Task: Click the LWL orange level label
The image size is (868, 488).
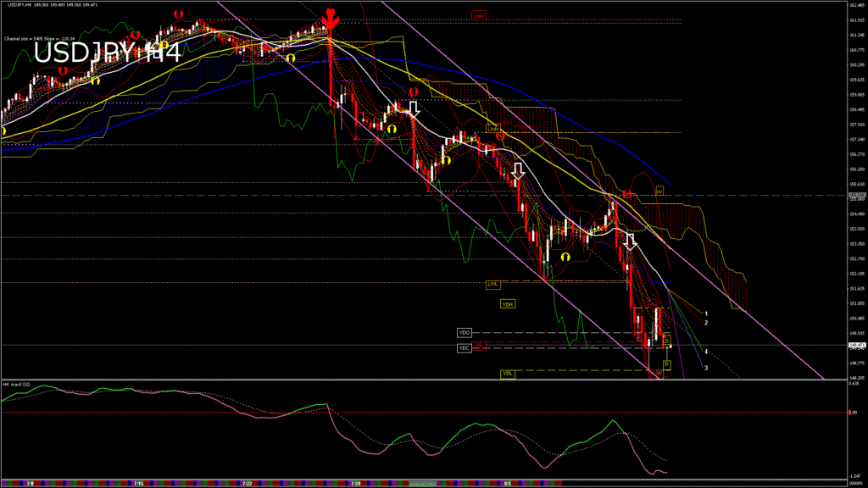Action: pos(492,284)
